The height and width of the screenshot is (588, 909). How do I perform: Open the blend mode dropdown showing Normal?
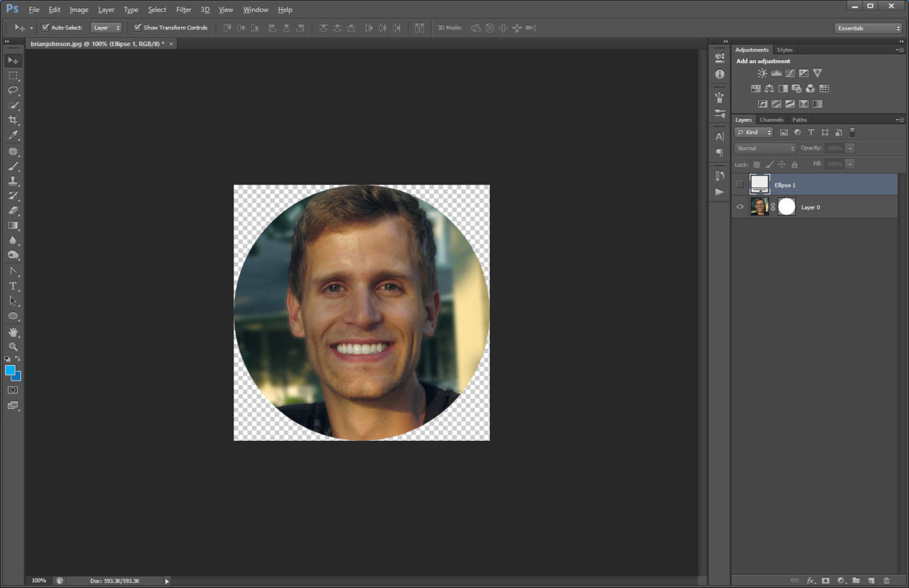pyautogui.click(x=763, y=148)
